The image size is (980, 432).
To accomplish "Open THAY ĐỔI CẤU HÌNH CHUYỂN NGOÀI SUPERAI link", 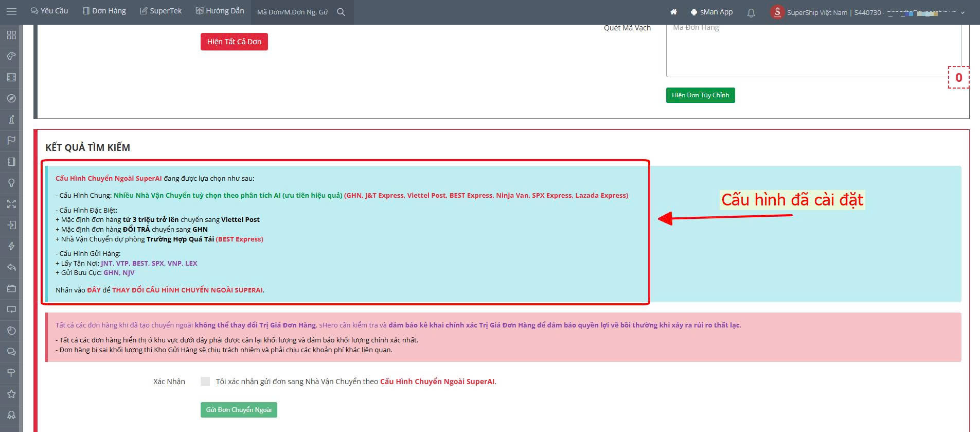I will coord(187,290).
